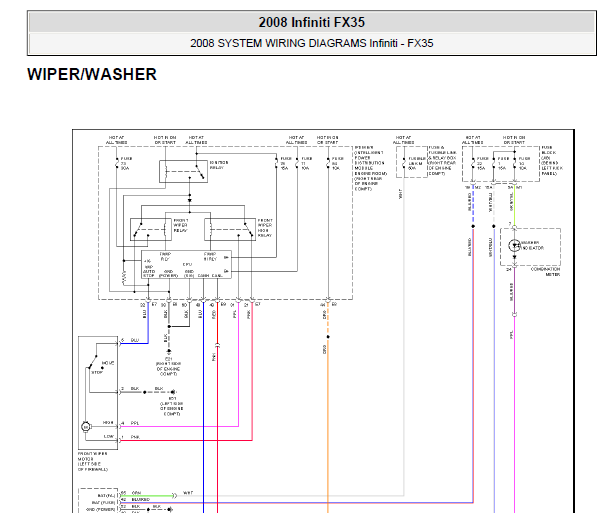This screenshot has height=513, width=604.
Task: Click the "FUSE & FUSIBLE LINK & RELAY BOX" label
Action: [x=443, y=161]
